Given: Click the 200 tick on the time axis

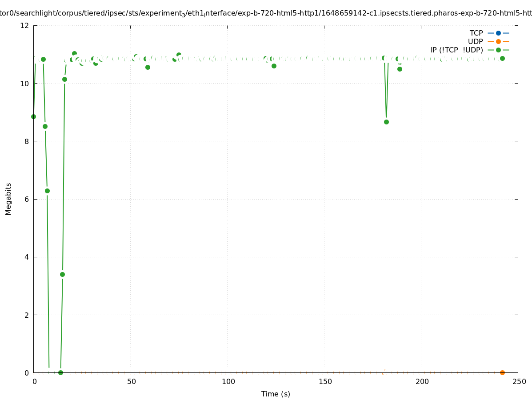Looking at the screenshot, I should 422,382.
